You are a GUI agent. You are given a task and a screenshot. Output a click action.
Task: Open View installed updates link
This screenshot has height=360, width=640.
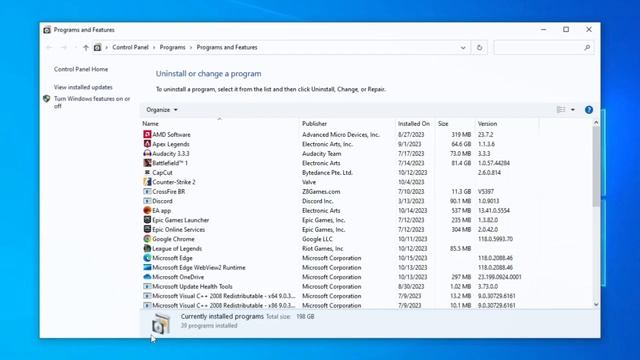(83, 87)
